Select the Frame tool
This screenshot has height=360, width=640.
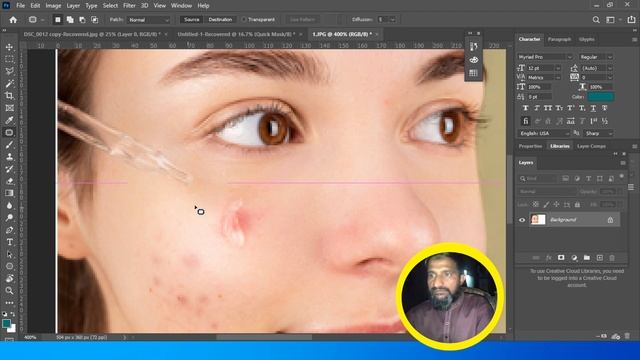click(x=9, y=108)
